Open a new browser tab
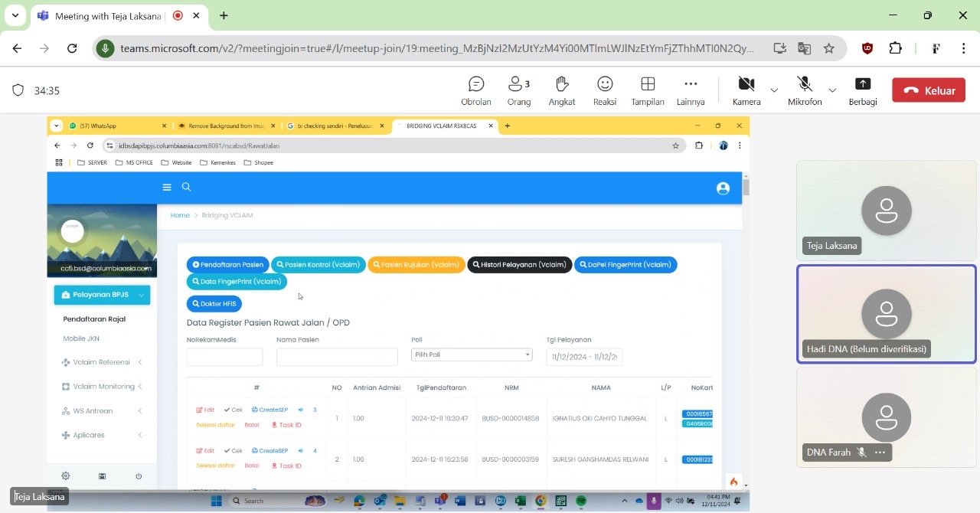This screenshot has height=513, width=980. [x=224, y=15]
